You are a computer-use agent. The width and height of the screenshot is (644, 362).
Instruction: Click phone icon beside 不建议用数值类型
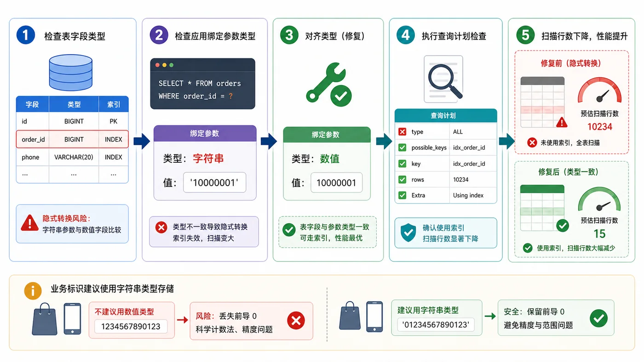click(x=72, y=318)
